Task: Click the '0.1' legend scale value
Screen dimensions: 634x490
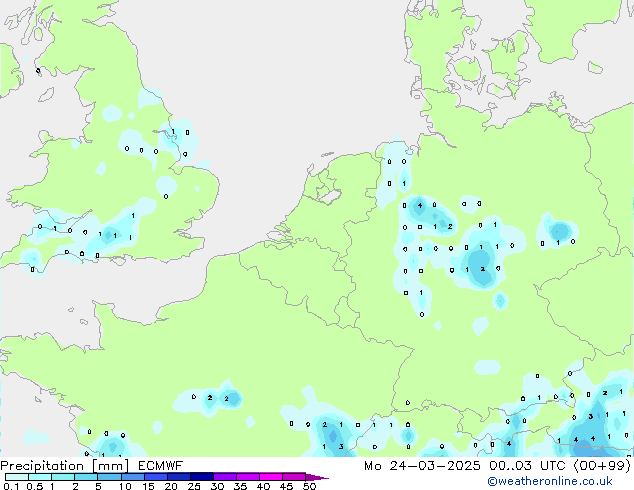Action: (11, 486)
